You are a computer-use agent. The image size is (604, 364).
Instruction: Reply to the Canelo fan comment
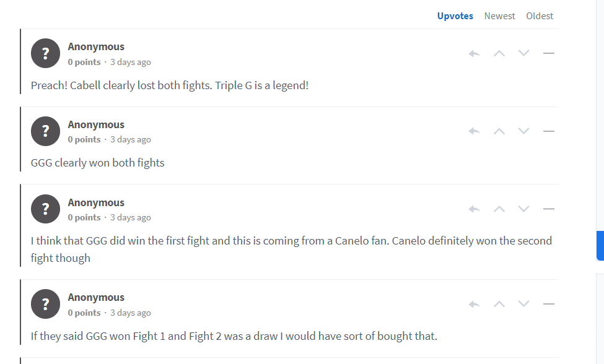point(474,209)
